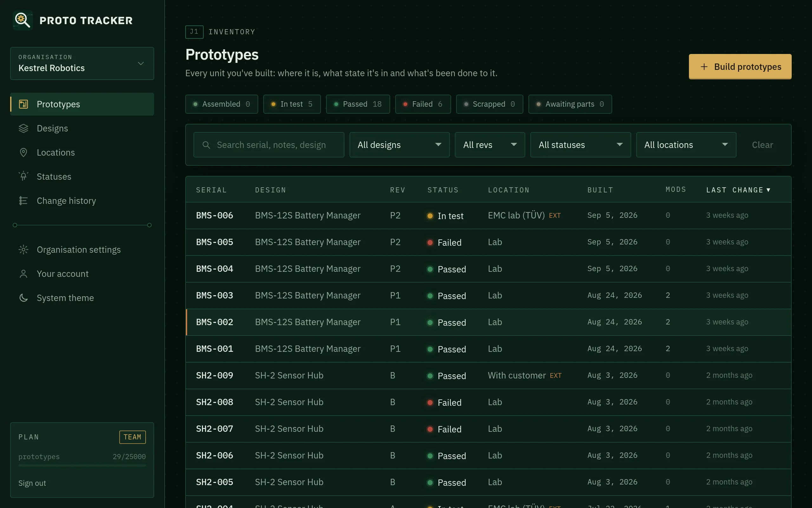This screenshot has height=508, width=812.
Task: Click Clear to reset filters
Action: tap(762, 145)
